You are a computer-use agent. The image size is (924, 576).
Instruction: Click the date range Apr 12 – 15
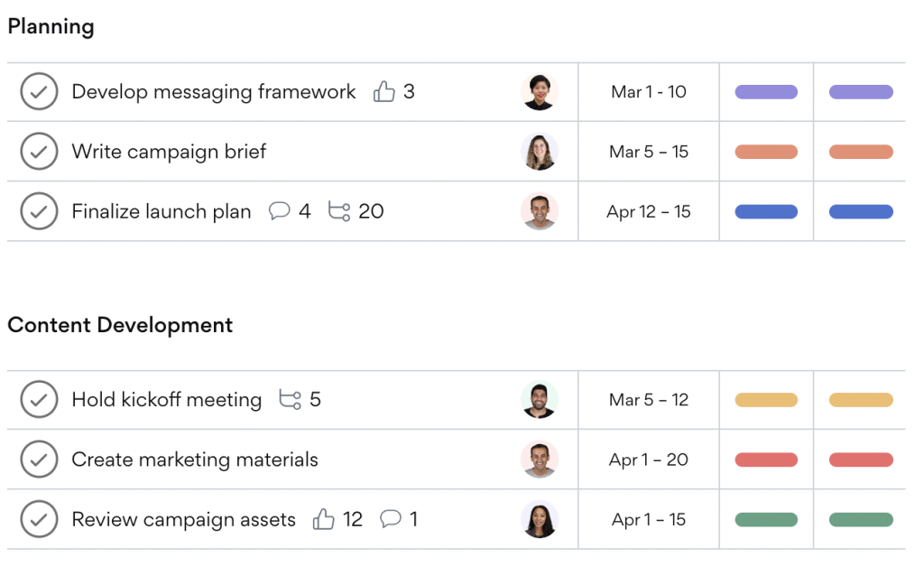(x=648, y=211)
